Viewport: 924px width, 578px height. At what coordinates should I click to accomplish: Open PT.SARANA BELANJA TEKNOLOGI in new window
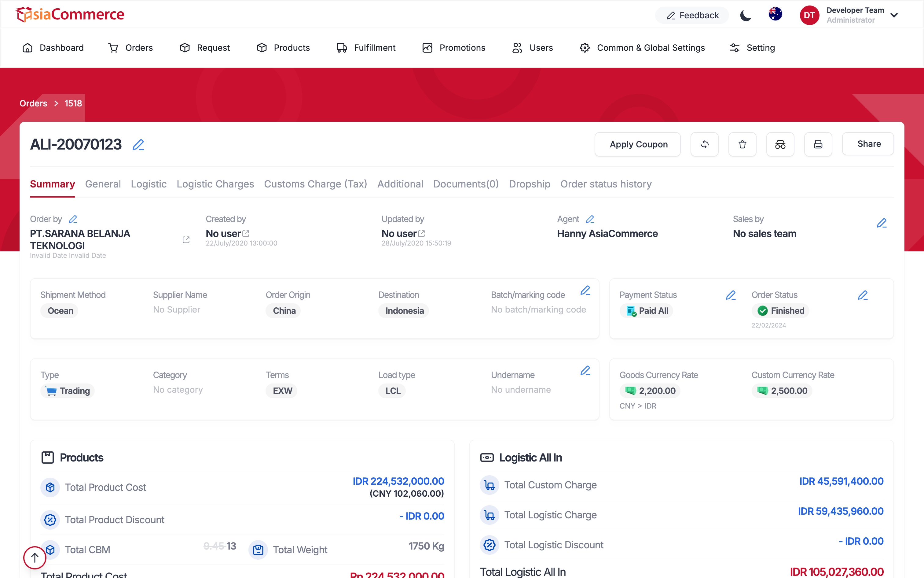point(186,240)
